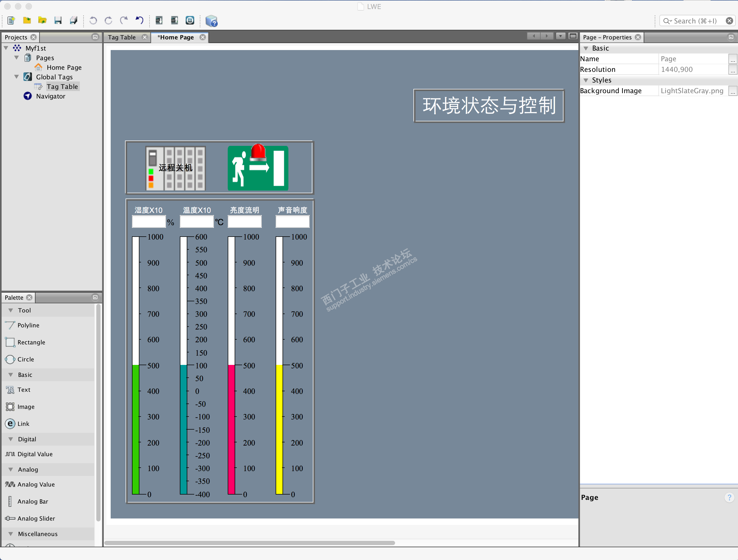The height and width of the screenshot is (560, 738).
Task: Click the green humidity analog bar
Action: [x=135, y=429]
